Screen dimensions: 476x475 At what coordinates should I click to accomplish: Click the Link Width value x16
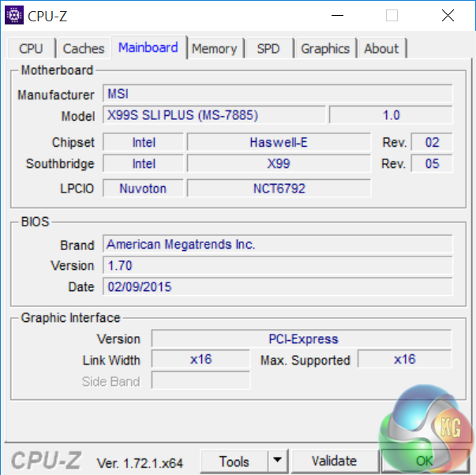coord(201,359)
